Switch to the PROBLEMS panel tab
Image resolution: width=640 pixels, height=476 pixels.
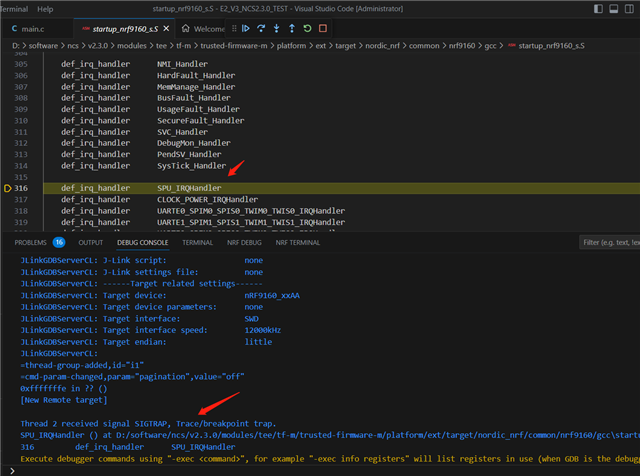click(x=31, y=242)
